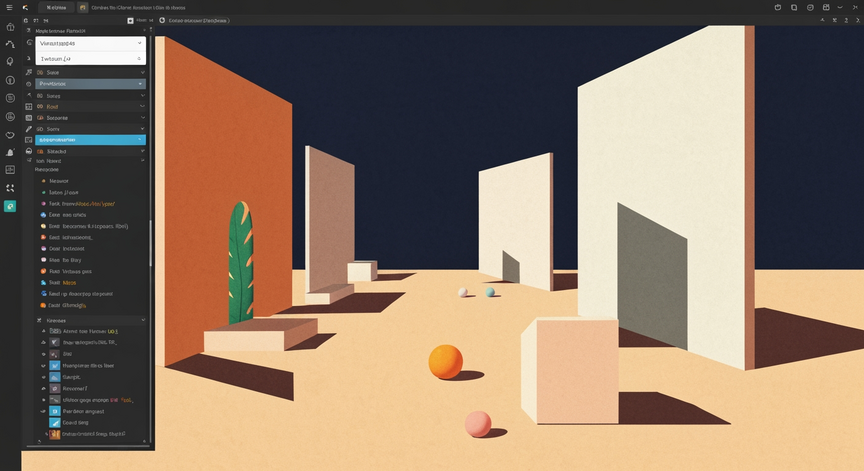The height and width of the screenshot is (471, 864).
Task: Select the 'Reac Bo Bay' list row
Action: [91, 260]
